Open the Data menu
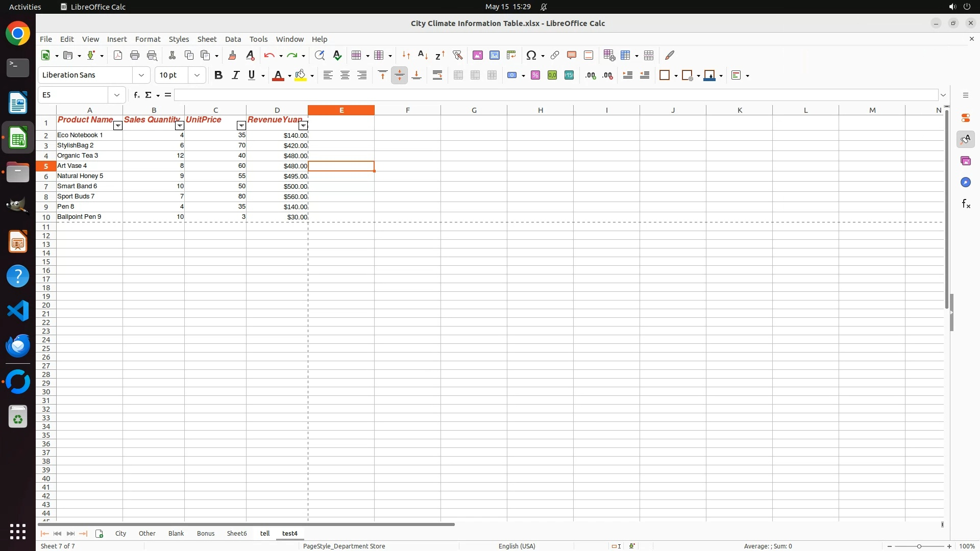This screenshot has height=551, width=980. (233, 39)
